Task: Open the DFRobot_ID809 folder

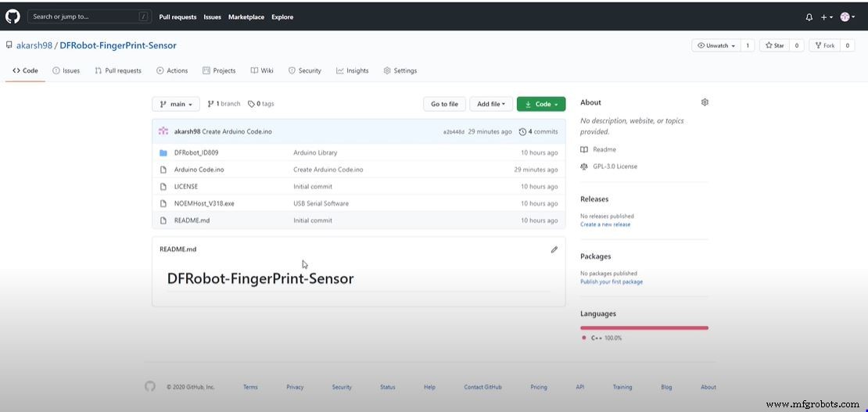Action: pyautogui.click(x=192, y=153)
